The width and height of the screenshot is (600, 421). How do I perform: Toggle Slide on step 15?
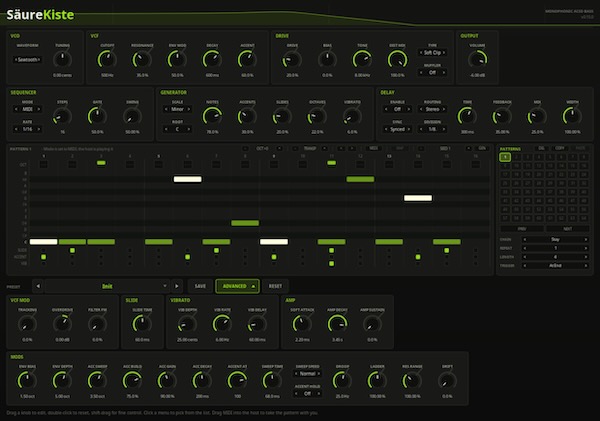click(x=447, y=250)
